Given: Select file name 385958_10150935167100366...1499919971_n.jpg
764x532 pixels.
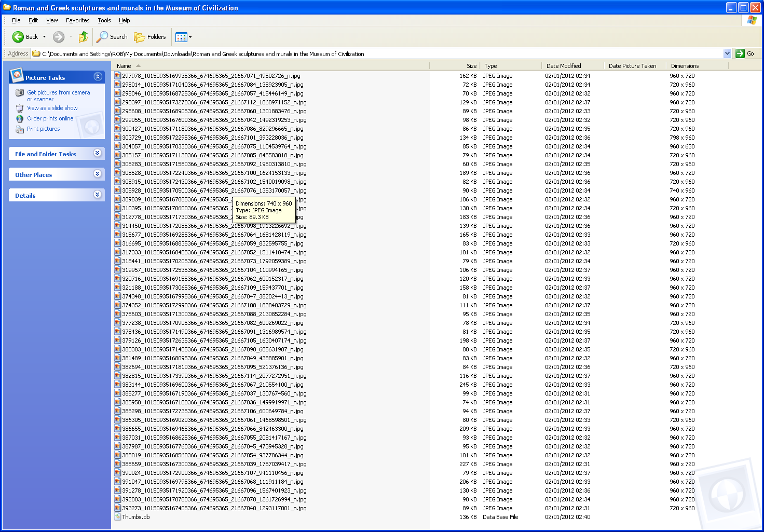Looking at the screenshot, I should coord(214,402).
